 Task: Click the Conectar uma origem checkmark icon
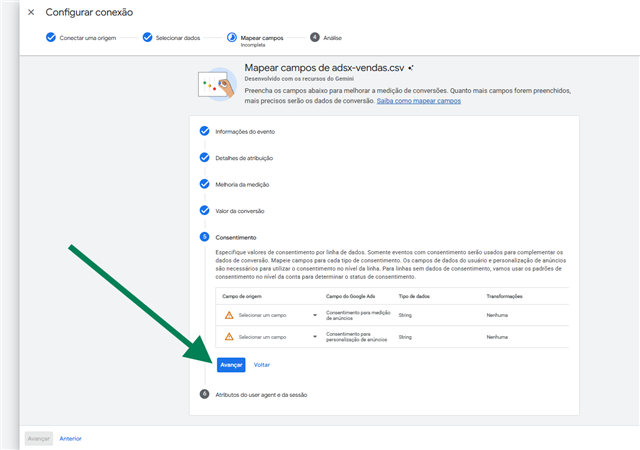tap(51, 38)
